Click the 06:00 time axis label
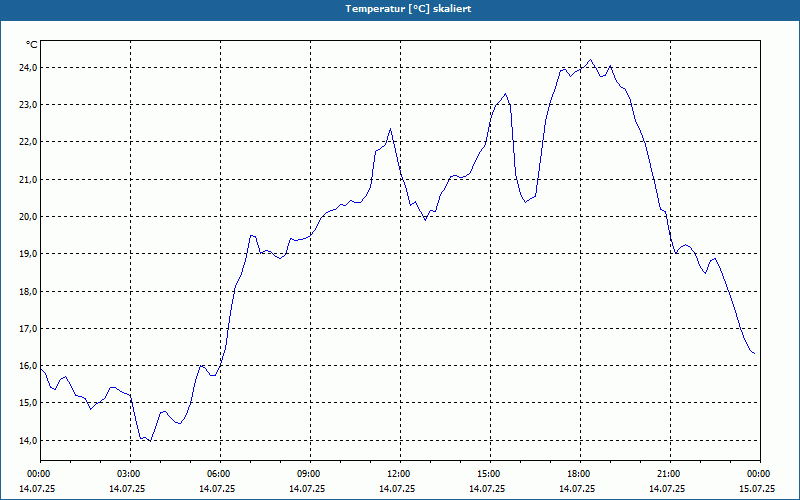Screen dimensions: 800x500 [x=220, y=474]
